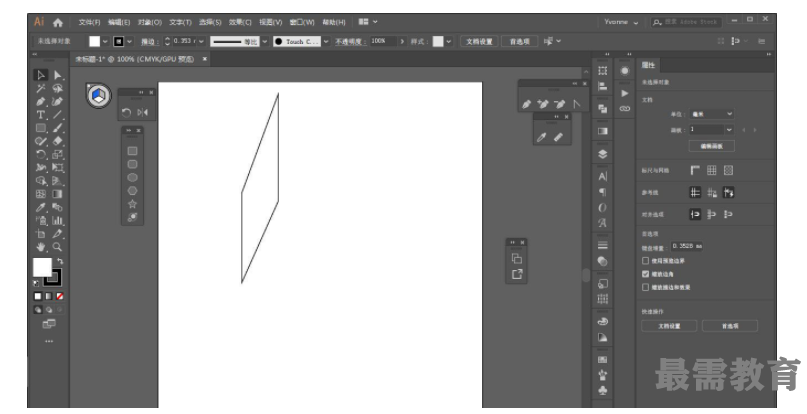The width and height of the screenshot is (807, 414).
Task: Select the Hand tool
Action: (41, 247)
